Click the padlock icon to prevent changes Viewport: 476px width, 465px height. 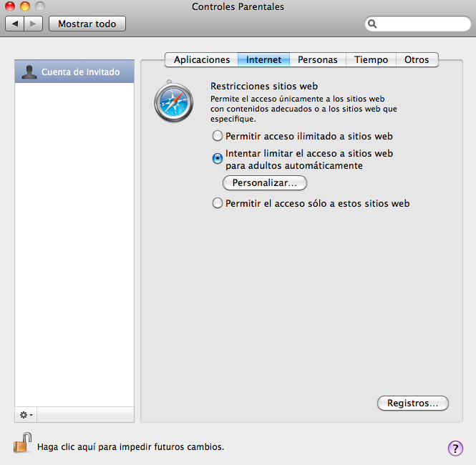(x=23, y=444)
